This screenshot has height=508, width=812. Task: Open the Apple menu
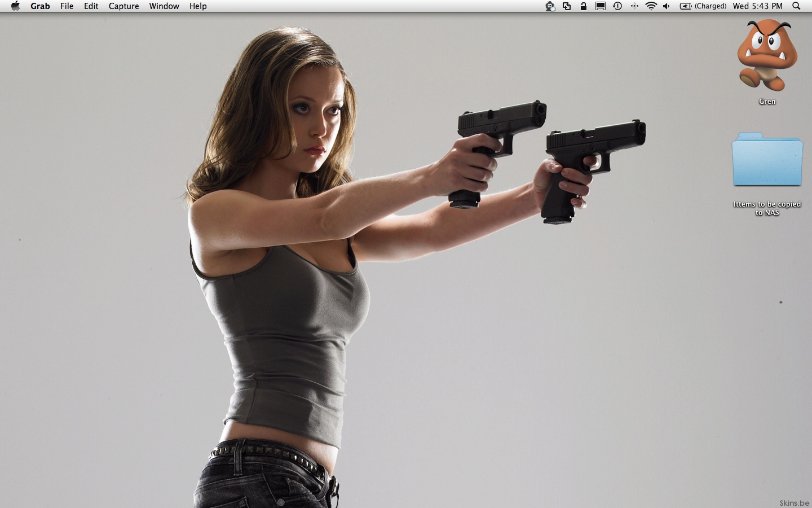15,6
